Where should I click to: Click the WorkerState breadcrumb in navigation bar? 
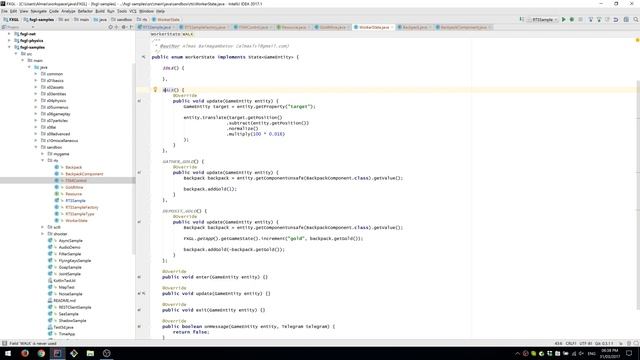pos(166,19)
